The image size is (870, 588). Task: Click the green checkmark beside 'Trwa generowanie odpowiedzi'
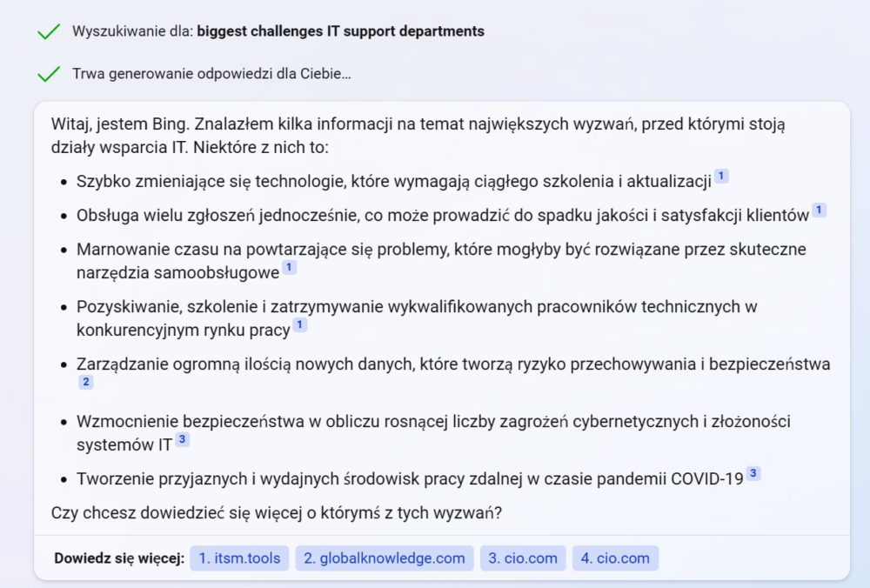[49, 74]
